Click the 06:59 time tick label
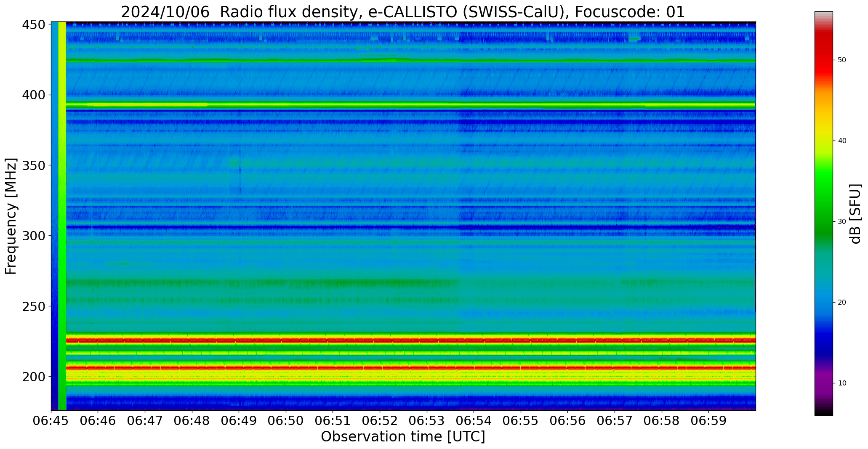Image resolution: width=868 pixels, height=449 pixels. 708,421
